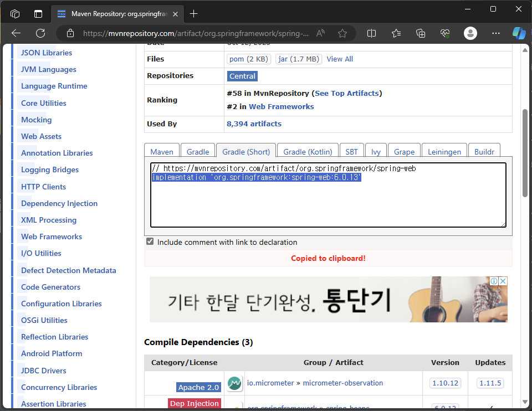Switch to the Grape tab
The width and height of the screenshot is (532, 411).
click(404, 152)
